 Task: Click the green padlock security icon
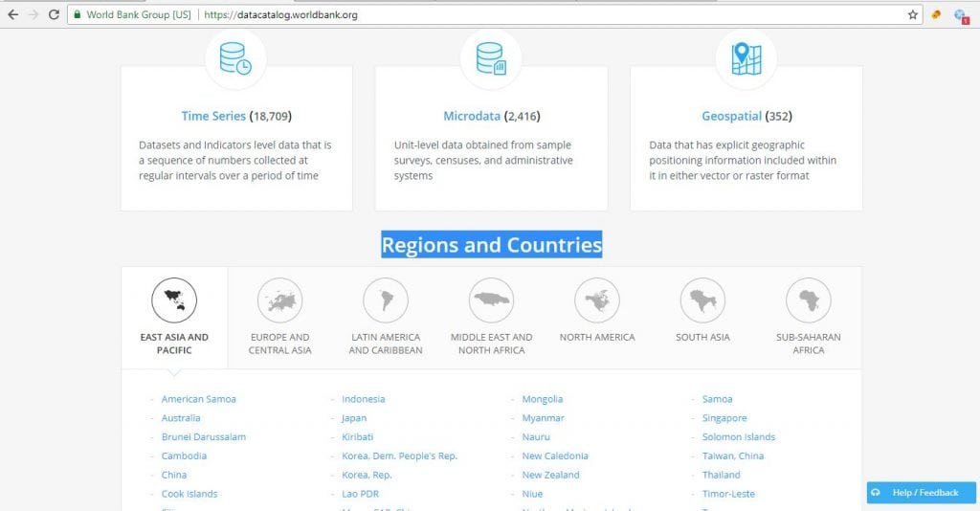tap(78, 14)
